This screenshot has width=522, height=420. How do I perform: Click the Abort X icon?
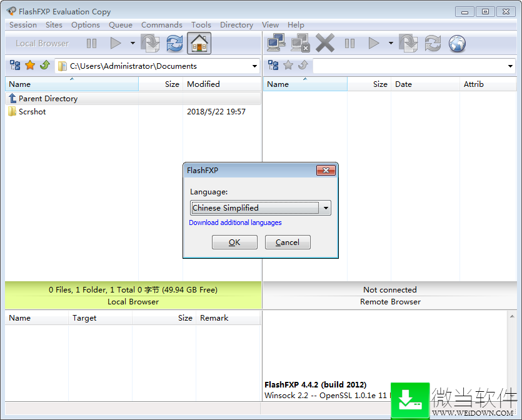coord(325,43)
